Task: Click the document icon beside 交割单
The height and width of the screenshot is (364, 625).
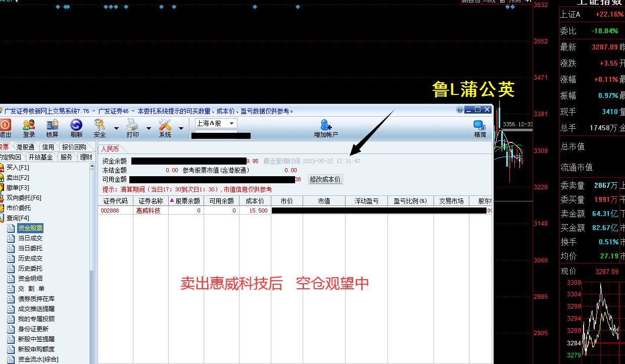Action: (11, 289)
